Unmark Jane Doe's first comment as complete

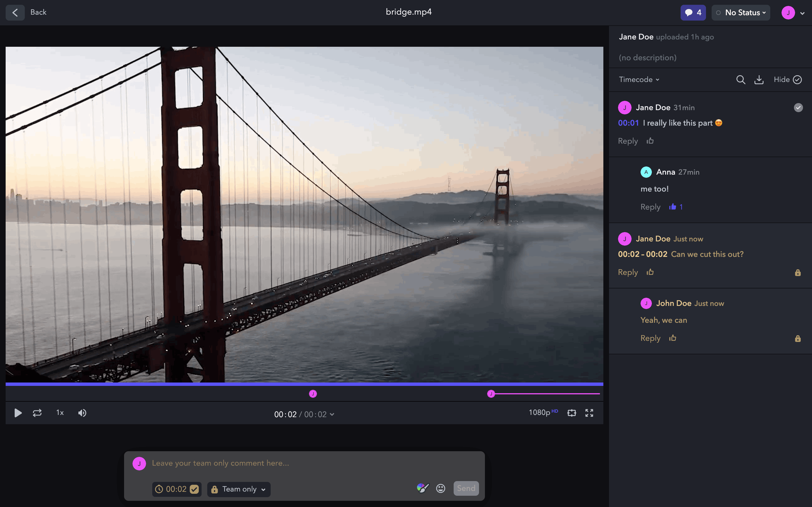[798, 108]
